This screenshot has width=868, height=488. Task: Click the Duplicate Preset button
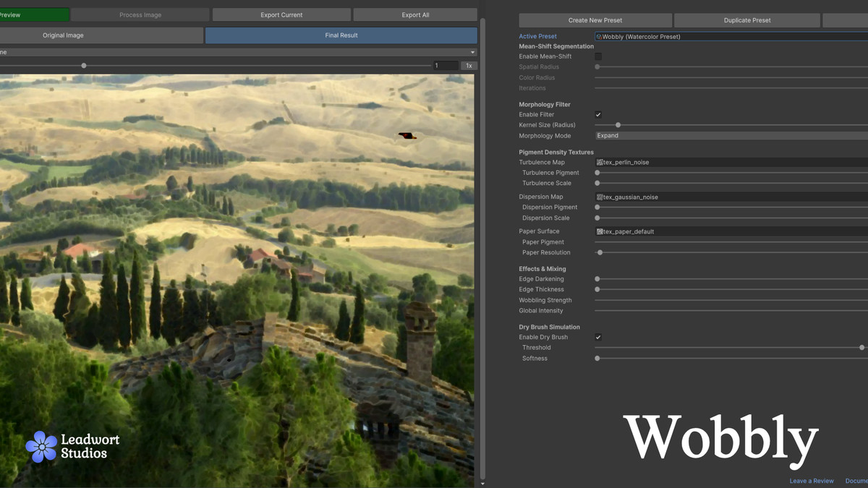click(747, 20)
